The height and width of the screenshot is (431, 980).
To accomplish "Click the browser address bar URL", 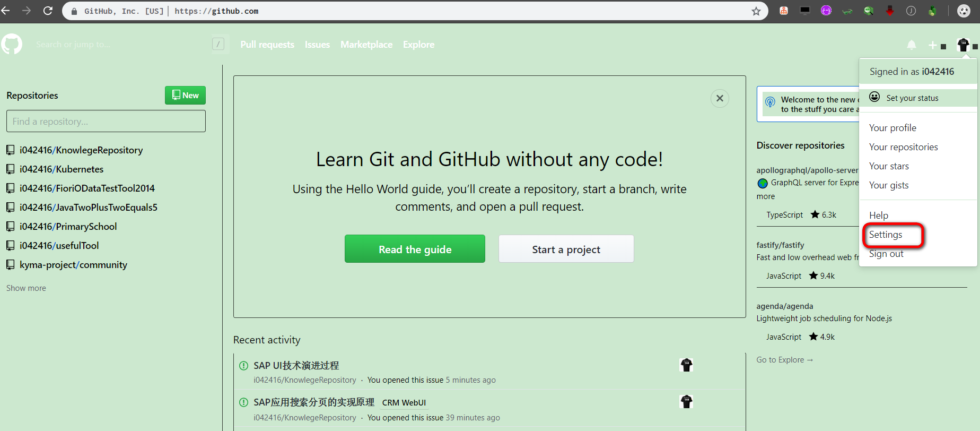I will (216, 11).
